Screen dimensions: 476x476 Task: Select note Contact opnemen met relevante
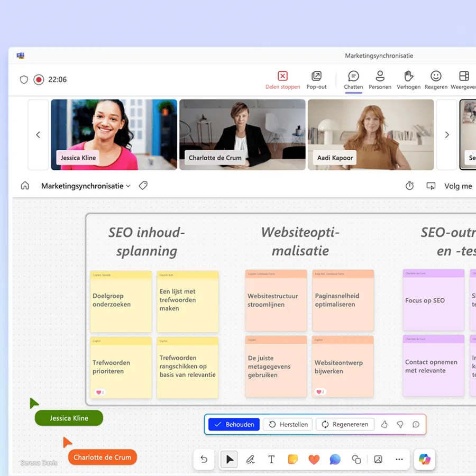click(x=434, y=365)
